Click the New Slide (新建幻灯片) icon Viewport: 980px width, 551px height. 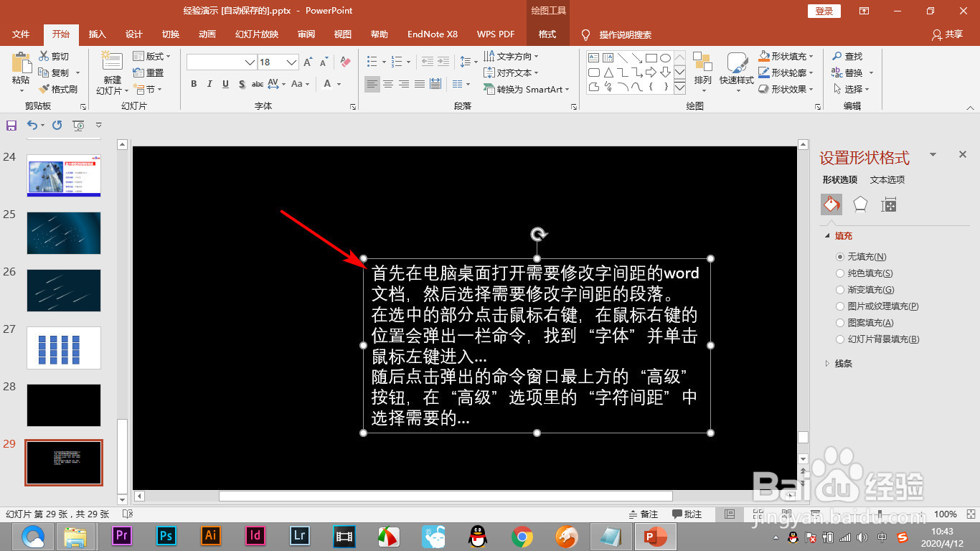pos(112,60)
